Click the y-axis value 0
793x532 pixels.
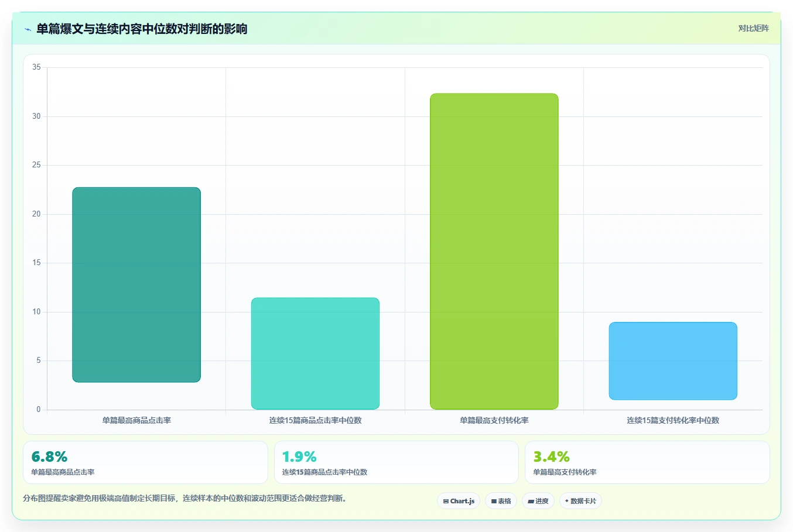point(39,410)
